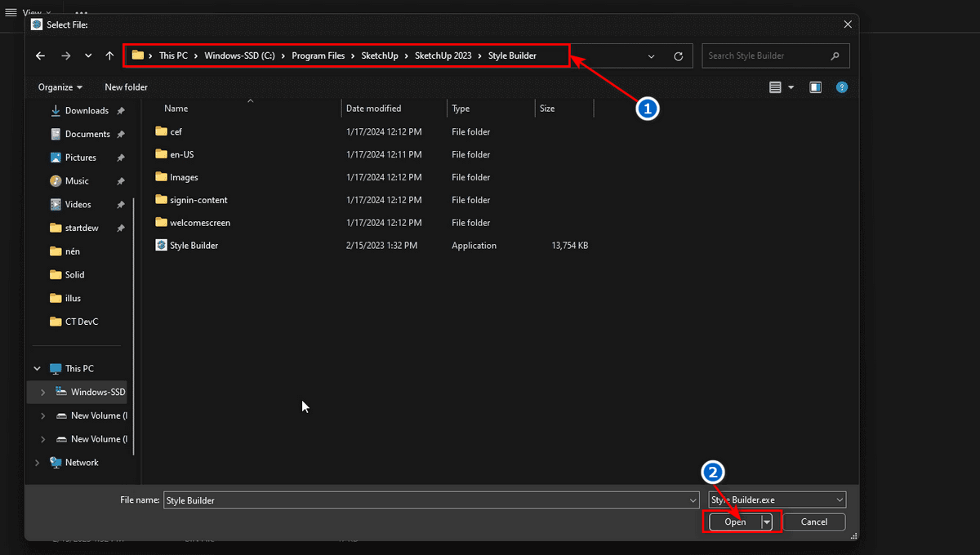The width and height of the screenshot is (980, 555).
Task: Click the Cancel button
Action: [813, 522]
